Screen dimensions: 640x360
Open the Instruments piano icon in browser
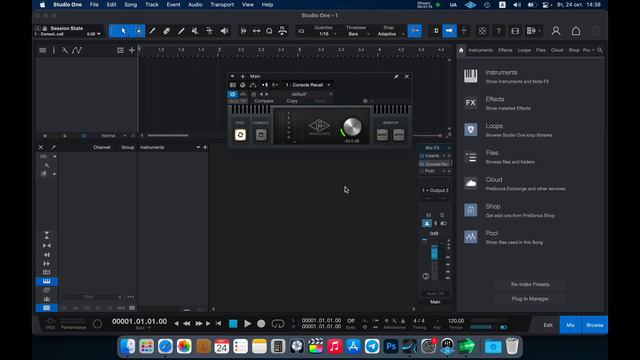[470, 76]
